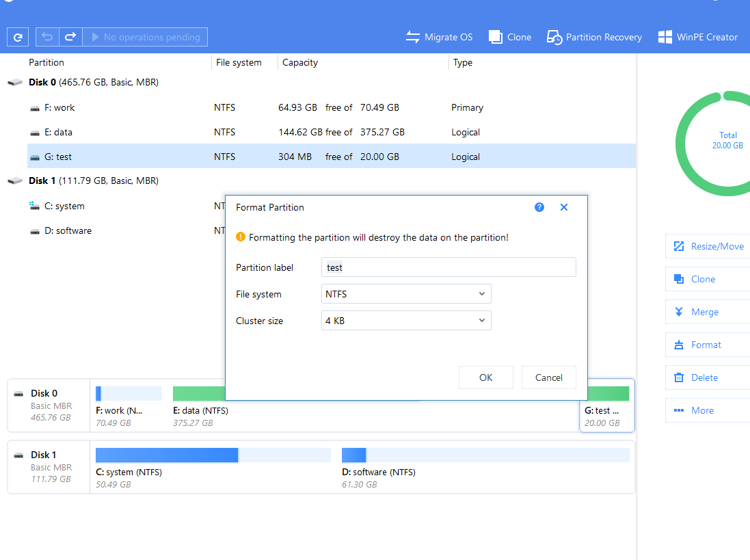Click Merge in right panel

click(x=708, y=312)
